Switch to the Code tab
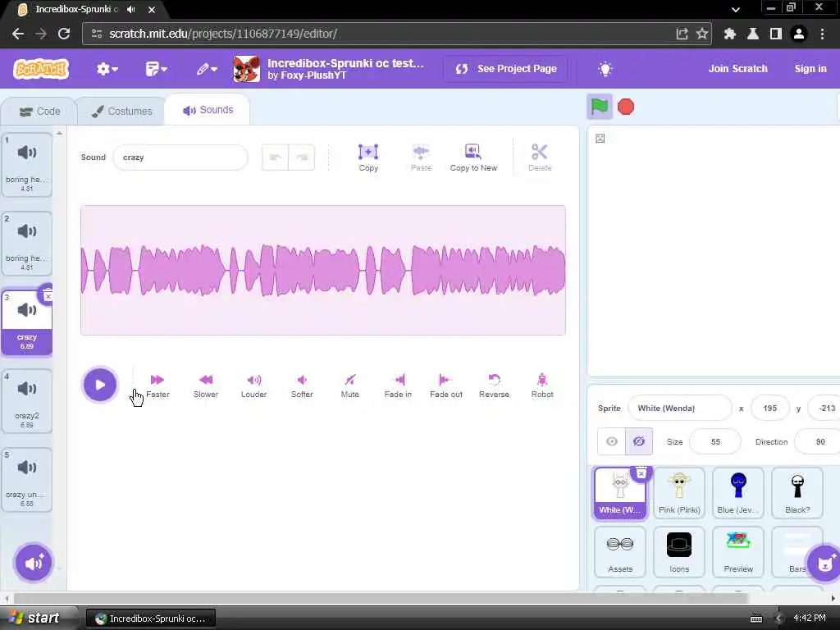840x630 pixels. click(39, 112)
